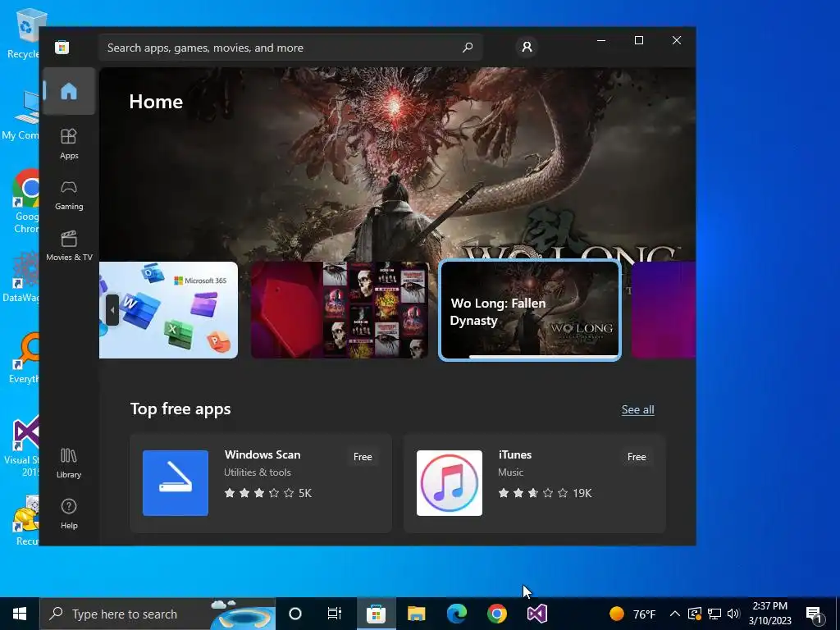Viewport: 840px width, 630px height.
Task: Click the Windows Scan star rating
Action: click(x=267, y=493)
